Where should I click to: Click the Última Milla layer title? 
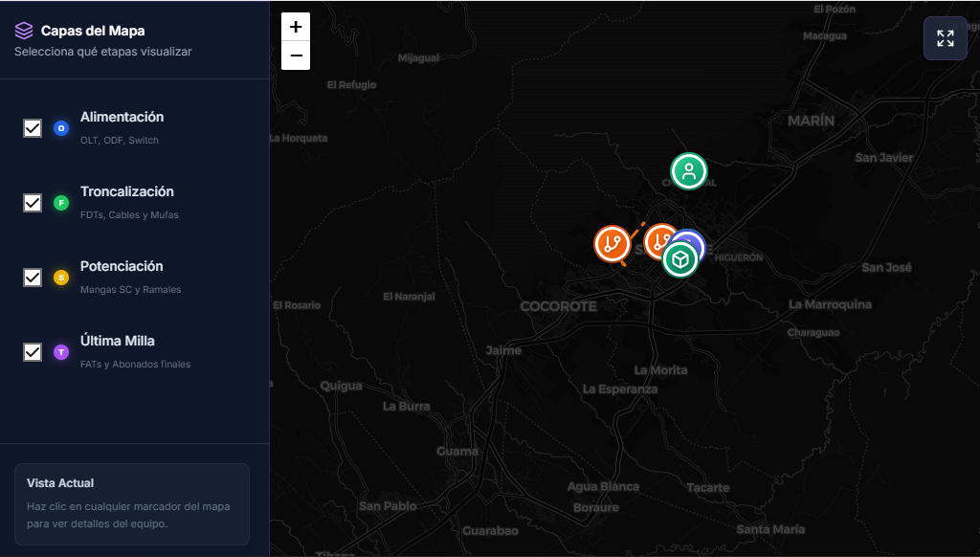pos(118,341)
